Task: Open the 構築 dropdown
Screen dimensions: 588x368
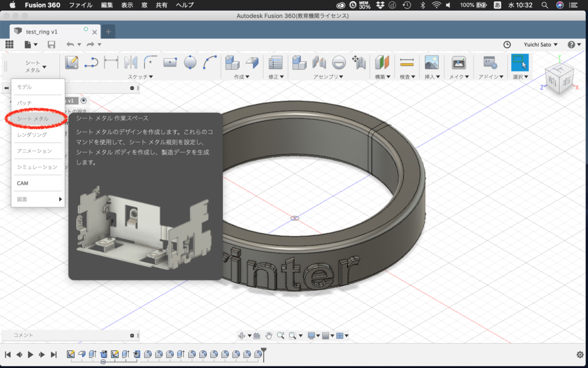Action: 382,76
